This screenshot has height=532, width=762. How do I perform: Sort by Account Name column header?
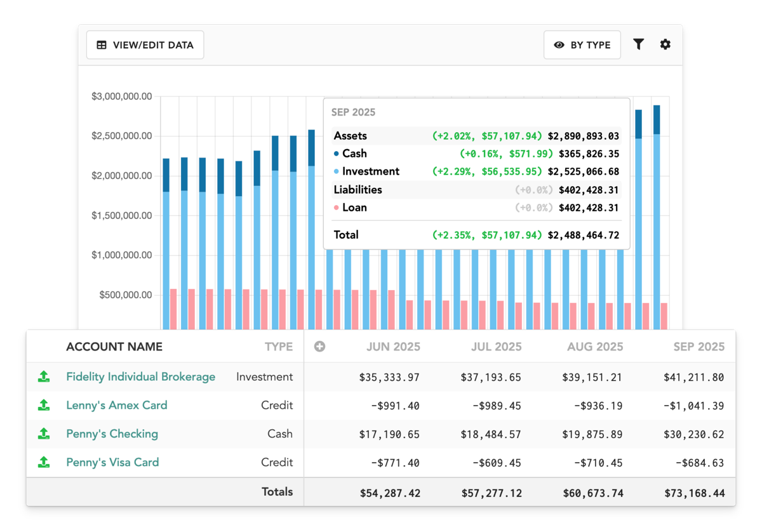(114, 347)
